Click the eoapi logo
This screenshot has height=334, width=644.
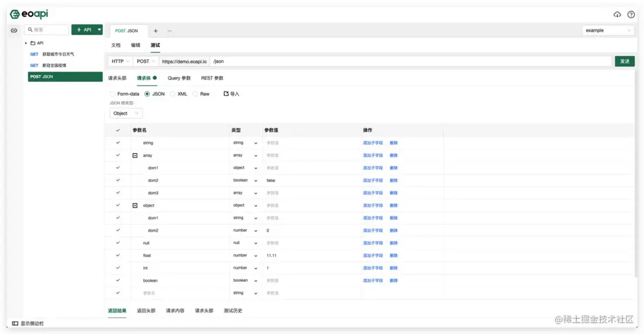tap(29, 14)
